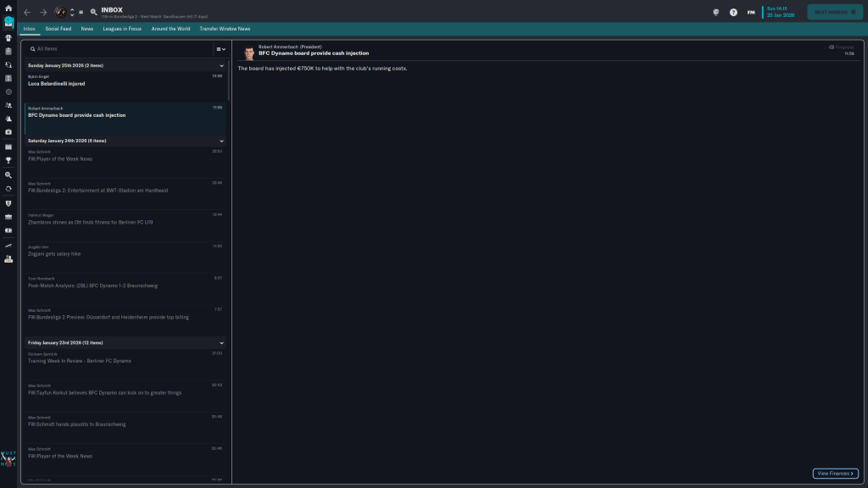The height and width of the screenshot is (488, 868).
Task: Open the FM menu icon
Action: tap(751, 12)
